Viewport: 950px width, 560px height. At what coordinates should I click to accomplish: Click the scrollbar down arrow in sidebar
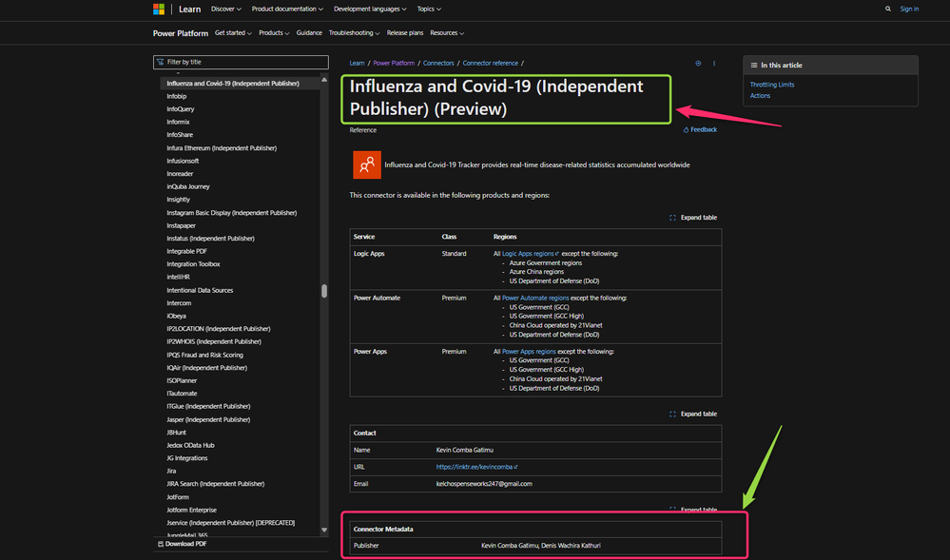tap(324, 530)
